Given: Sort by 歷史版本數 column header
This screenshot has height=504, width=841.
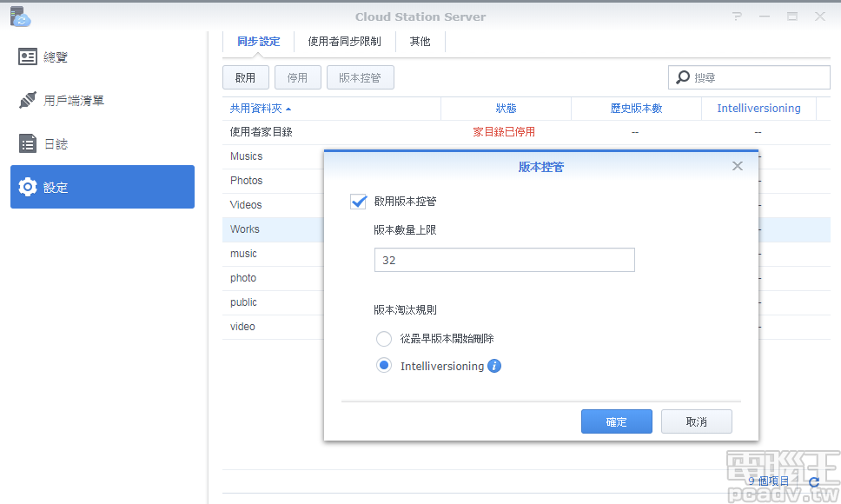Looking at the screenshot, I should pos(634,108).
